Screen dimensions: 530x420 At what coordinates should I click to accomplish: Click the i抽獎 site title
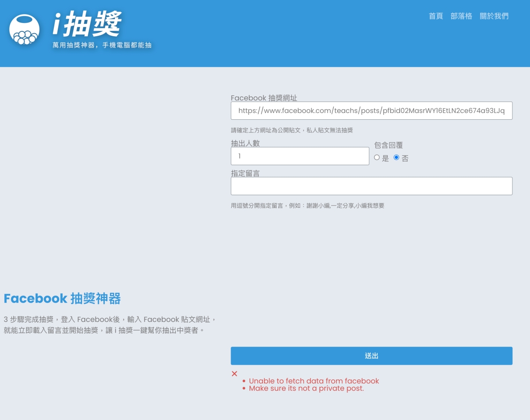[87, 24]
